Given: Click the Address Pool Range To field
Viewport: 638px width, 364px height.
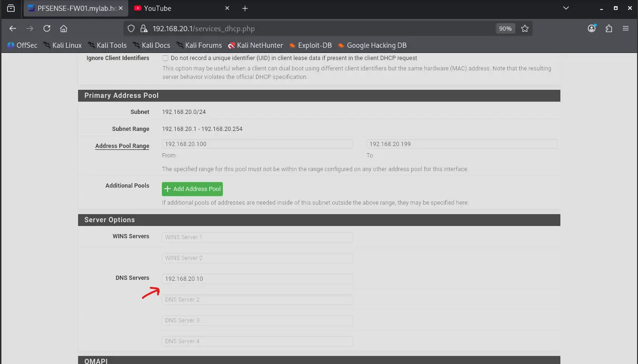Looking at the screenshot, I should click(462, 144).
